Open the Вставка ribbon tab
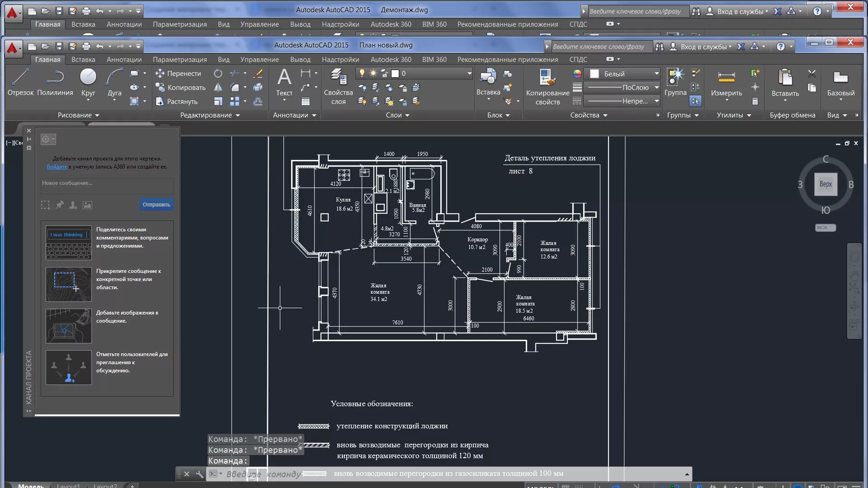868x488 pixels. coord(83,60)
